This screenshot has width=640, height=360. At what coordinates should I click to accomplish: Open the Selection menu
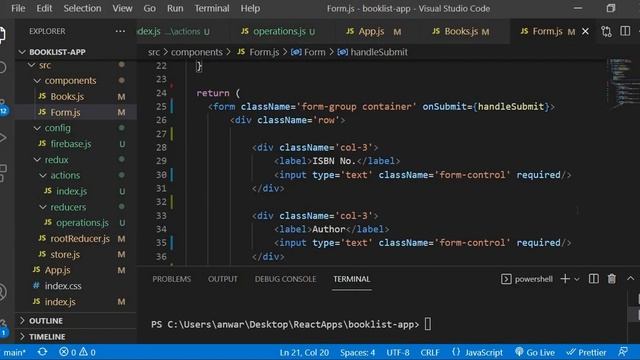click(x=82, y=8)
